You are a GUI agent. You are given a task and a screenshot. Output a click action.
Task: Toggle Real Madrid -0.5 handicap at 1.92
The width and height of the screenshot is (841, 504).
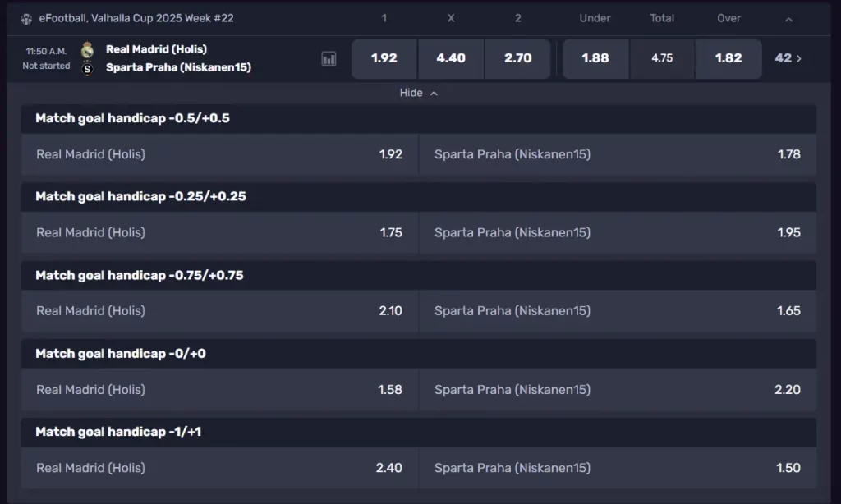point(219,153)
